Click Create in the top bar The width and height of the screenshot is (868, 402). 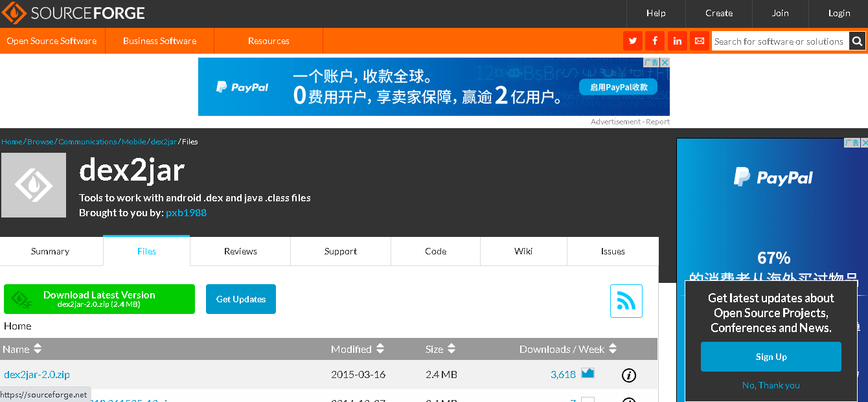(x=719, y=13)
